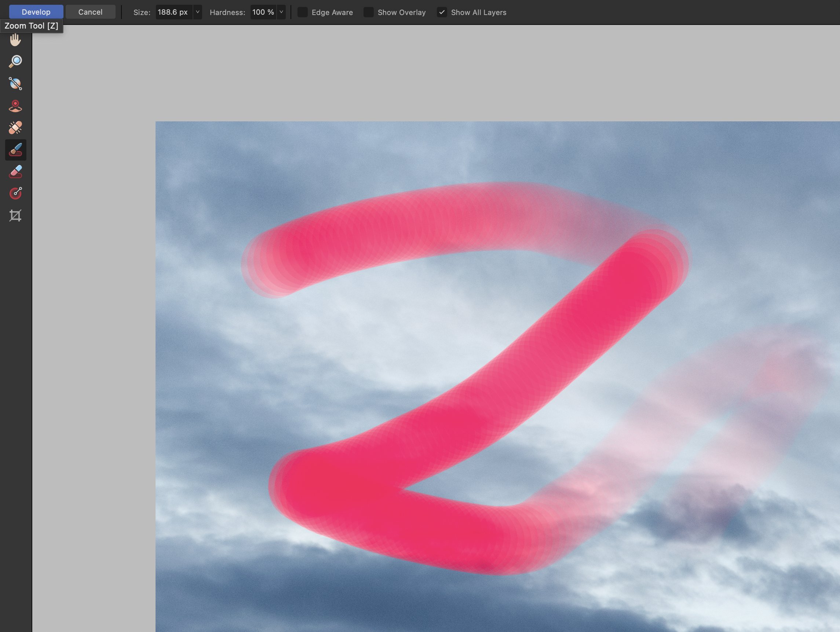The width and height of the screenshot is (840, 632).
Task: Click the Hardness value field 100 %
Action: click(x=263, y=12)
